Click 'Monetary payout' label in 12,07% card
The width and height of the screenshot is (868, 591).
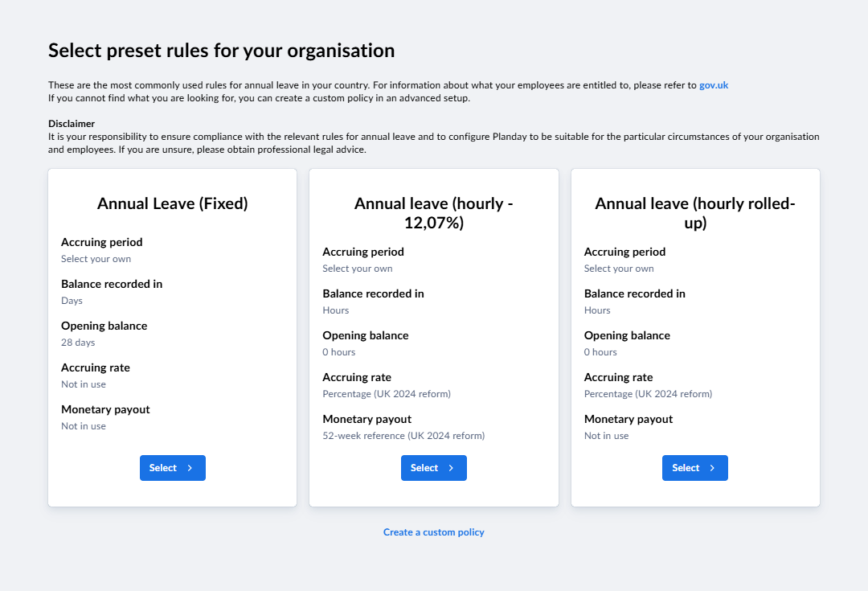click(367, 419)
